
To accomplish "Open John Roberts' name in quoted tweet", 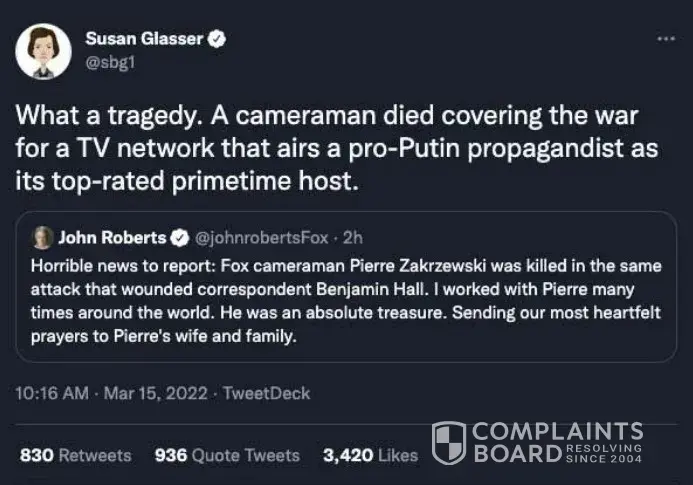I will pyautogui.click(x=112, y=238).
